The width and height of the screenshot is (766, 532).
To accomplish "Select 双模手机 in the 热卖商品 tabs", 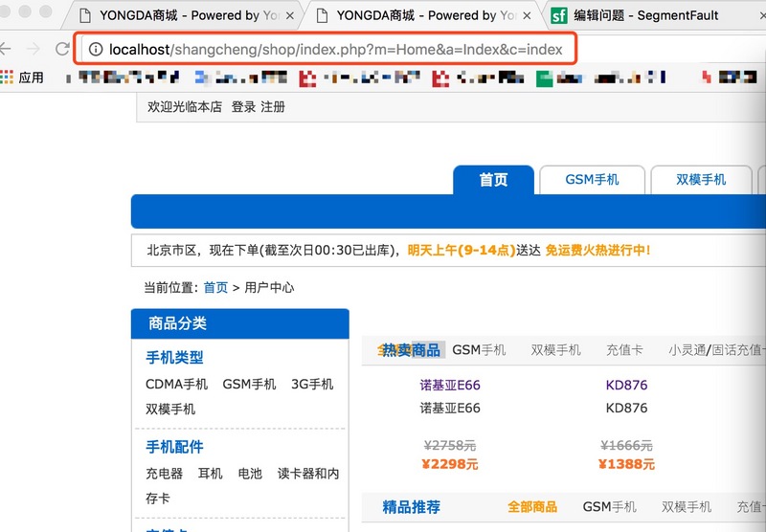I will [x=555, y=350].
